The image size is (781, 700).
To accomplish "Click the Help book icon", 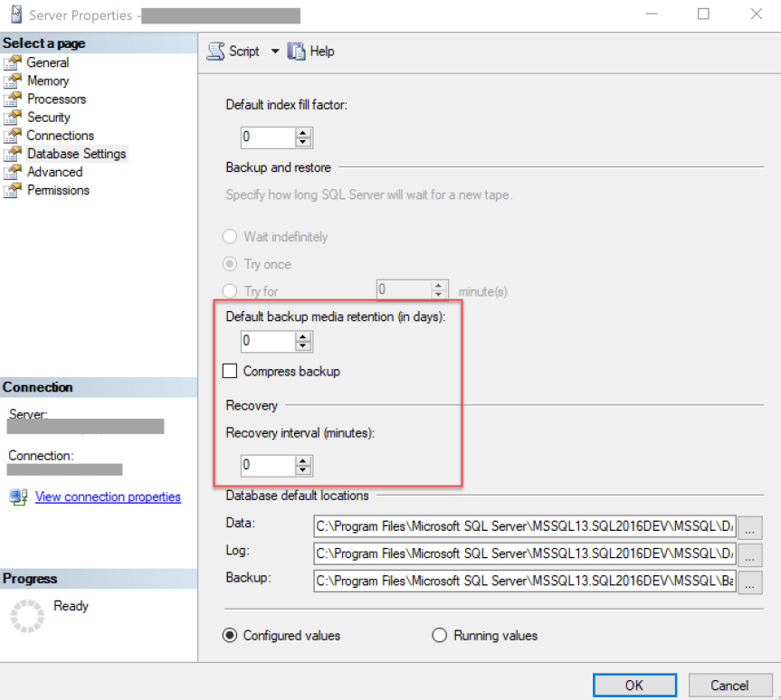I will click(x=296, y=52).
